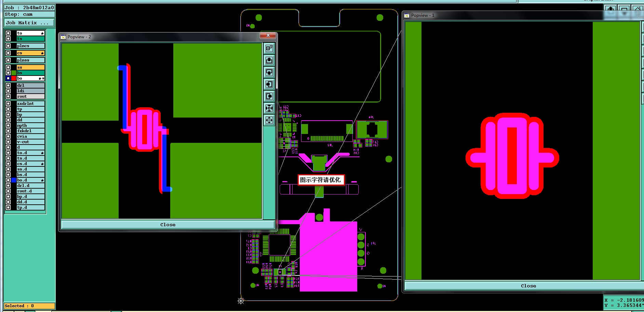The image size is (644, 312).
Task: Toggle the checkbox for layer 'to'
Action: [x=8, y=33]
